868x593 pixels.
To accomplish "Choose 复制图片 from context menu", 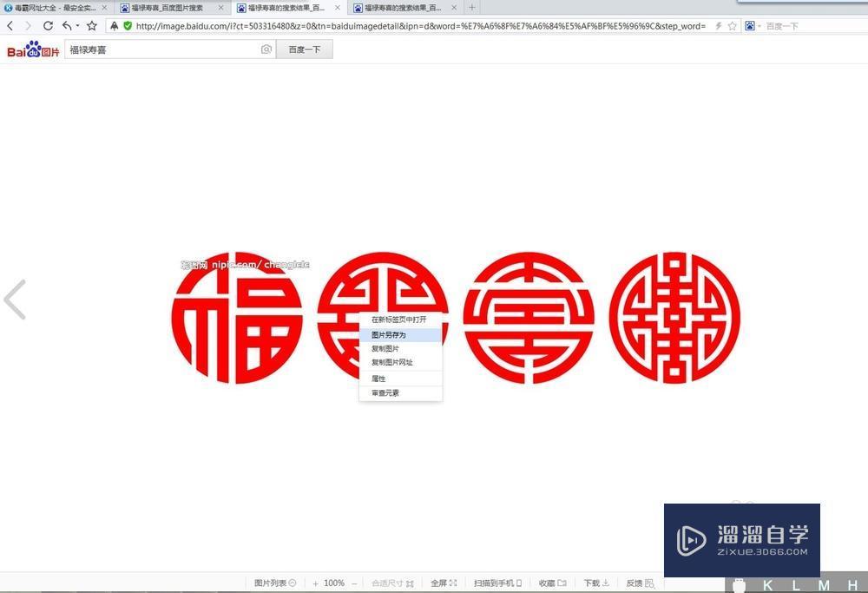I will (x=401, y=349).
